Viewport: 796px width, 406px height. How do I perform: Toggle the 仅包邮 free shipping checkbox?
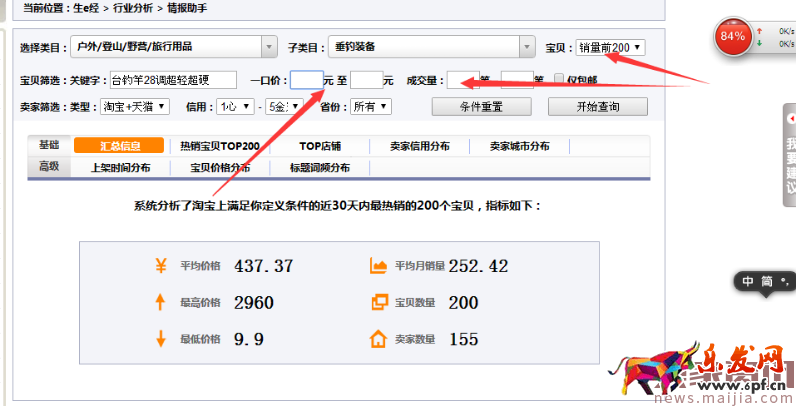[x=560, y=80]
